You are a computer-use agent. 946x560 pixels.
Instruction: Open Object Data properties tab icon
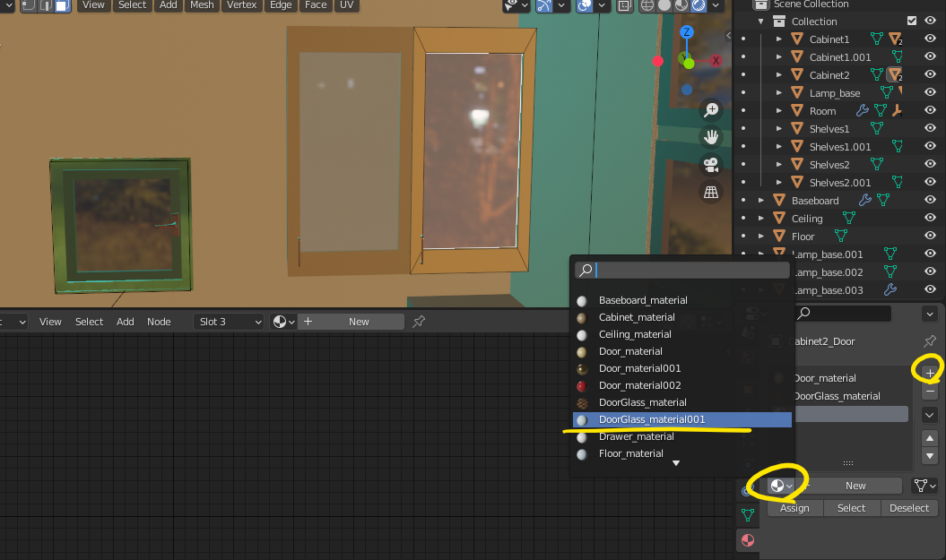pos(748,515)
